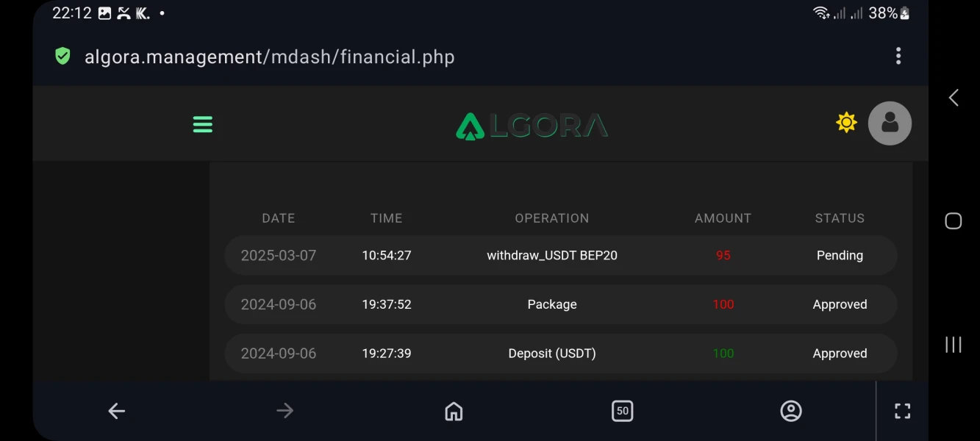
Task: Select the Package operation row
Action: (552, 304)
